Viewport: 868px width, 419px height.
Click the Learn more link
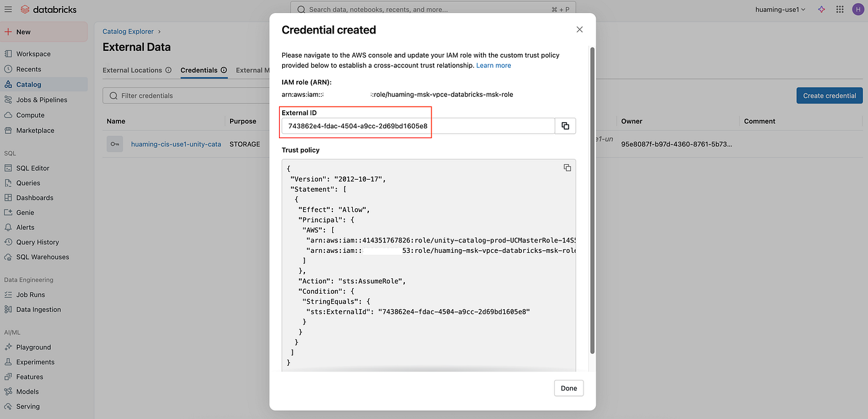point(494,65)
